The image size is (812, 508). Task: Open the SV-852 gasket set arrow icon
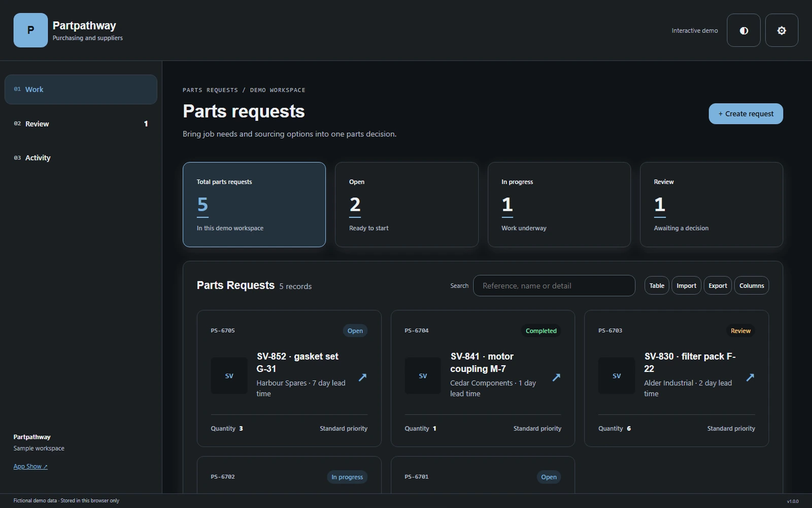(x=362, y=377)
